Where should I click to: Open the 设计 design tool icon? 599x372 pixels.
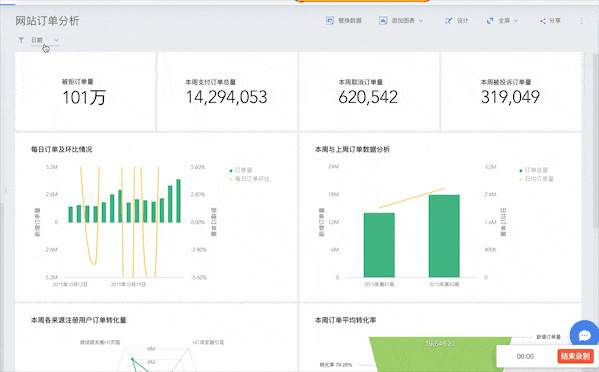[x=448, y=21]
